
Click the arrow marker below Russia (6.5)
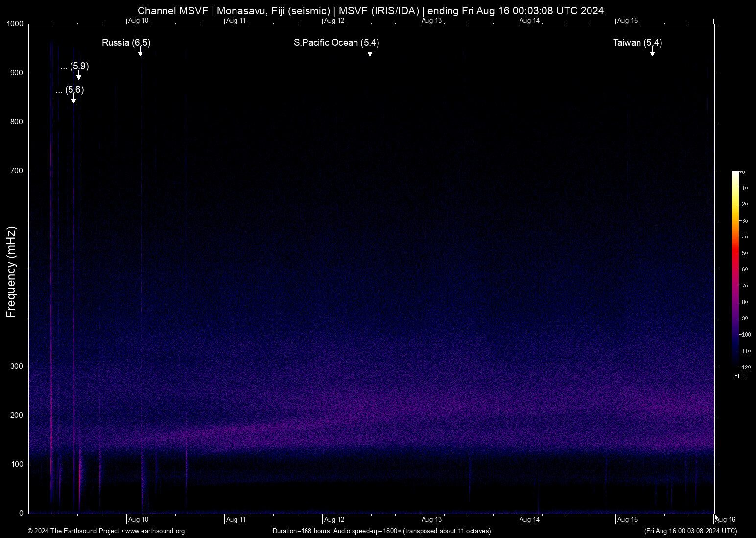click(x=140, y=53)
